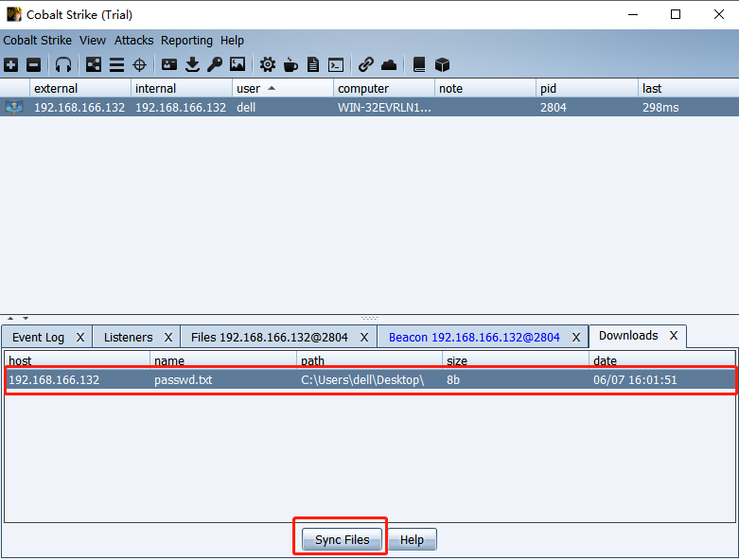This screenshot has width=739, height=560.
Task: Switch to the Event Log tab
Action: pyautogui.click(x=39, y=337)
